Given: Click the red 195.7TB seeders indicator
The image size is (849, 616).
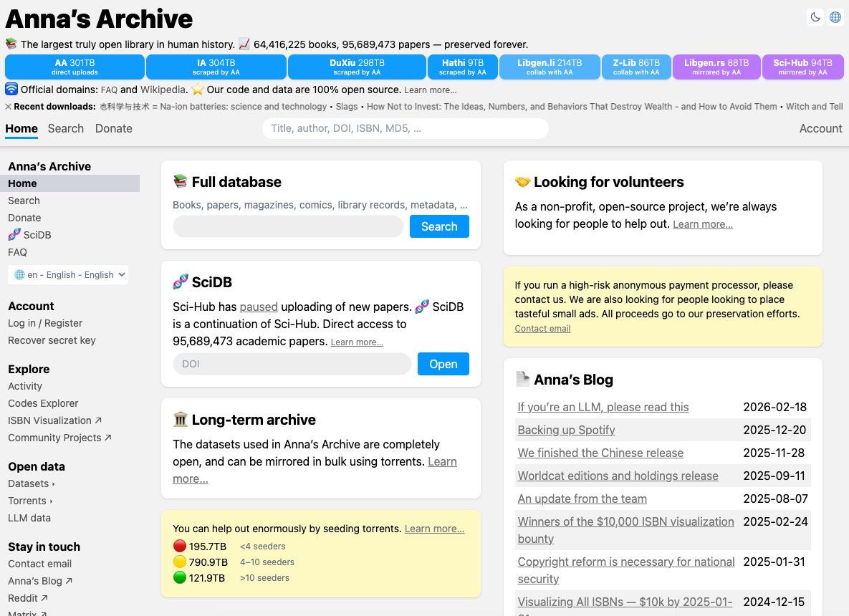Looking at the screenshot, I should [180, 546].
